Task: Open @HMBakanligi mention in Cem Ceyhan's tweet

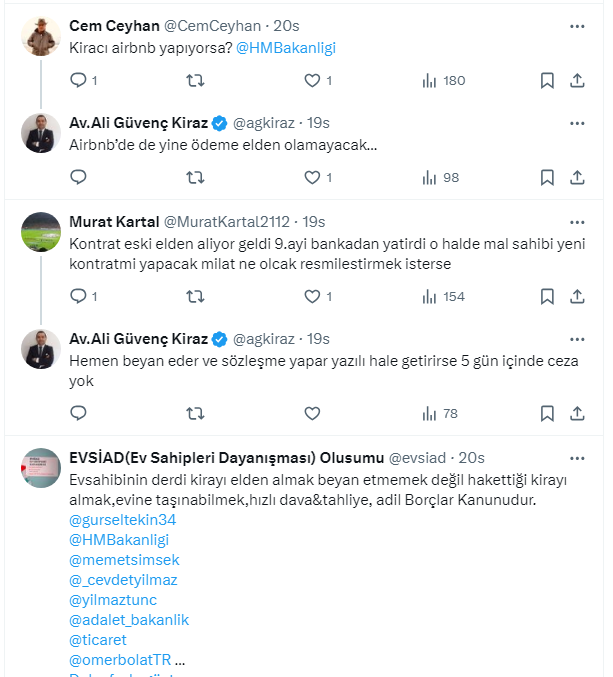Action: tap(284, 48)
